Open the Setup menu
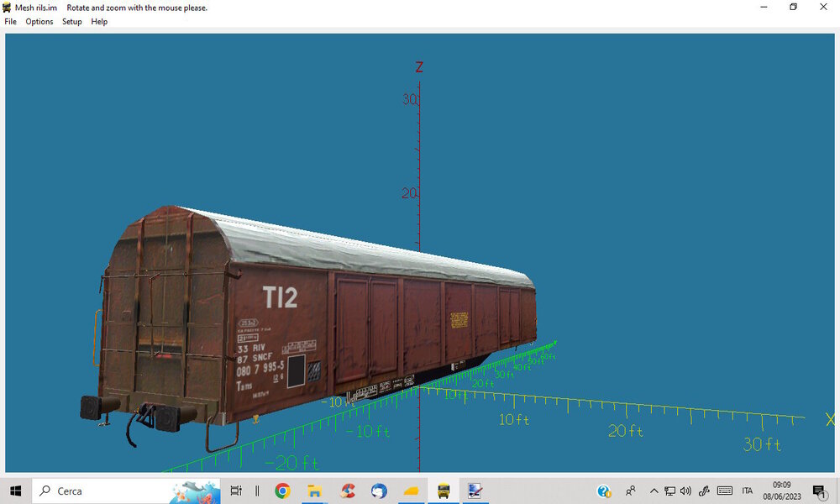The width and height of the screenshot is (840, 504). point(71,22)
